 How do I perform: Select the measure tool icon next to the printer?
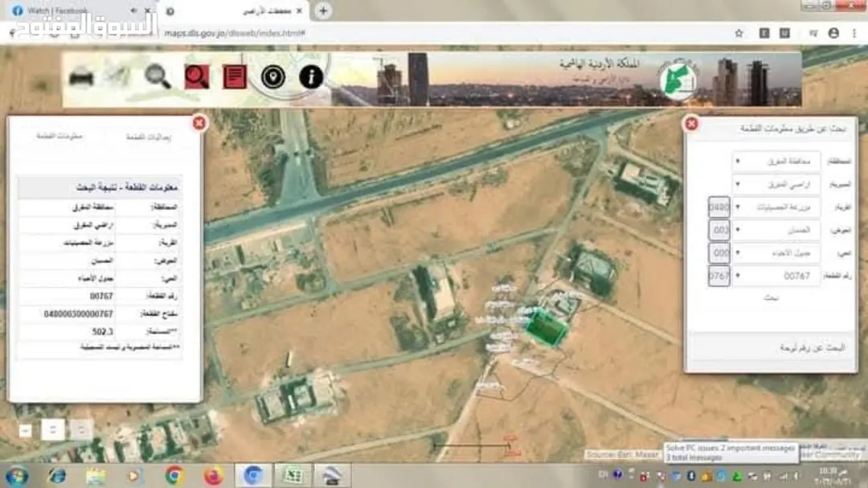pyautogui.click(x=117, y=76)
